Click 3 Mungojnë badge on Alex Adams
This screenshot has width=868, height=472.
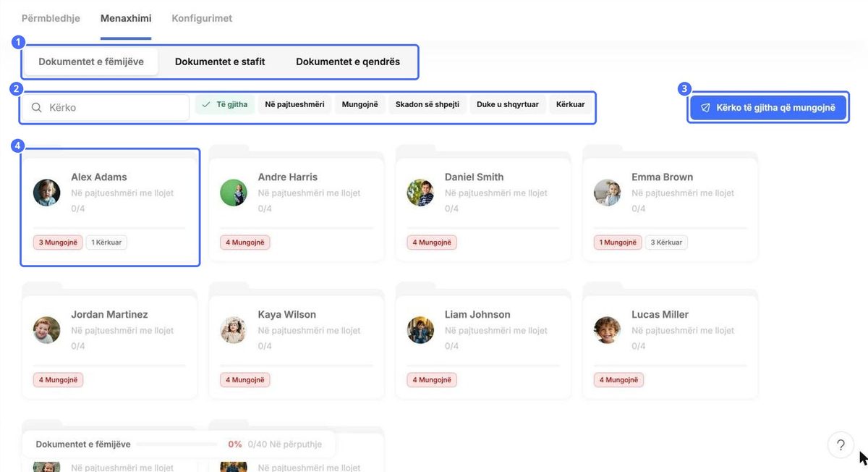pos(58,243)
